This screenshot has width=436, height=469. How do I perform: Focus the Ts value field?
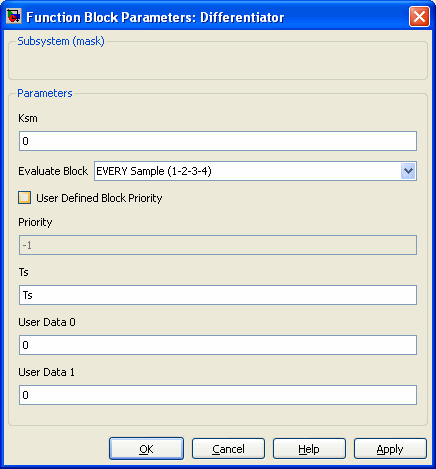point(218,295)
